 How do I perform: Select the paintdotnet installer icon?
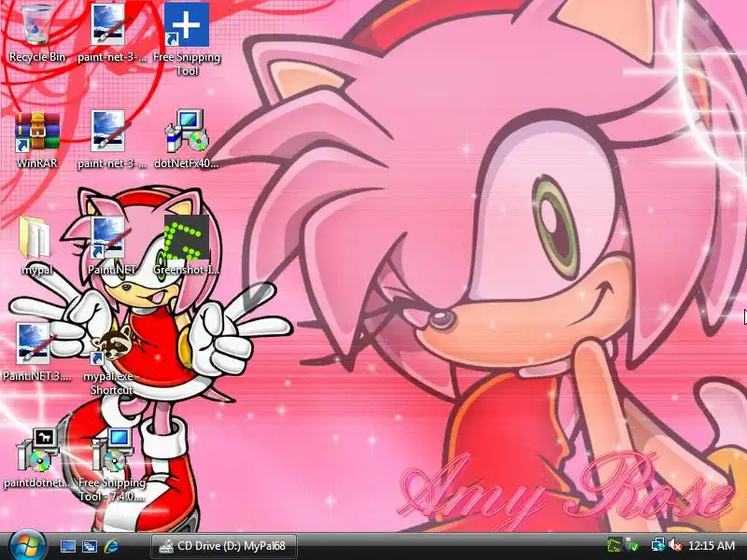point(36,459)
